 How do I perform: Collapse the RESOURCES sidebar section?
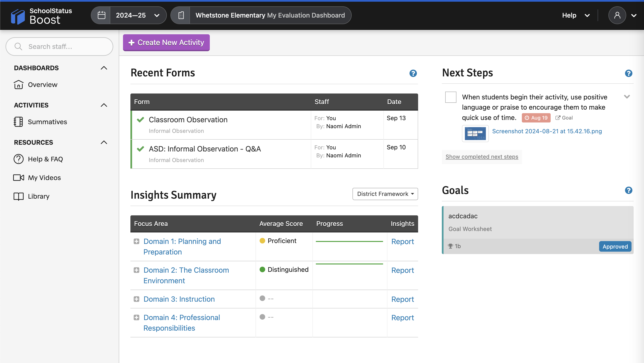point(104,142)
